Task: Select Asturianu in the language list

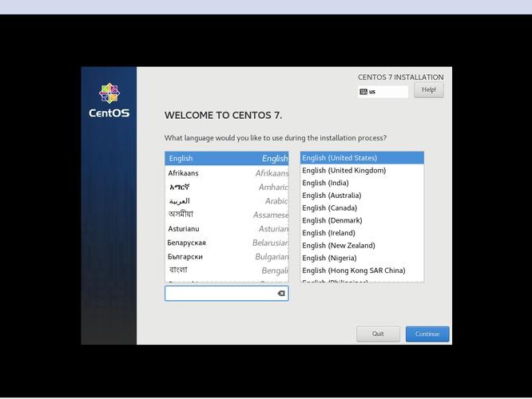Action: 227,229
